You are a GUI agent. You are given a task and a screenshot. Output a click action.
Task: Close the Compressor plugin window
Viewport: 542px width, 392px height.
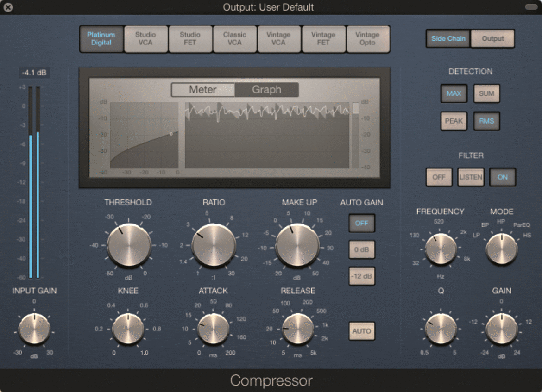point(8,7)
